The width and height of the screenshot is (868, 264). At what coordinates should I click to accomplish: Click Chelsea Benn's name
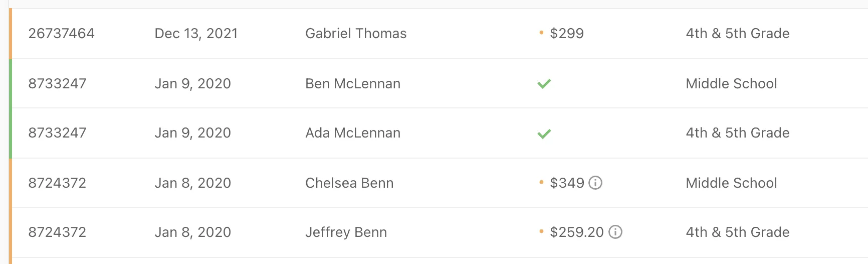(x=349, y=183)
